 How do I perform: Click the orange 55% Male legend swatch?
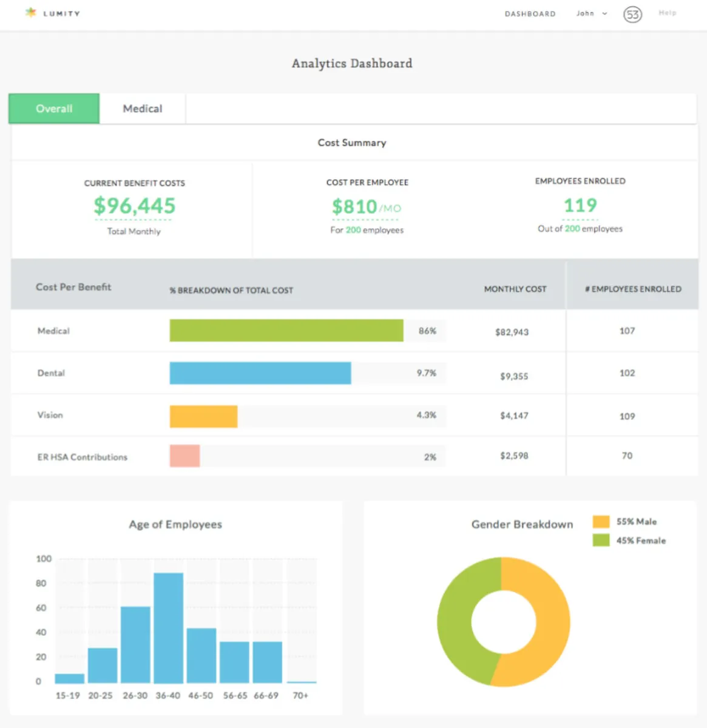click(x=601, y=522)
